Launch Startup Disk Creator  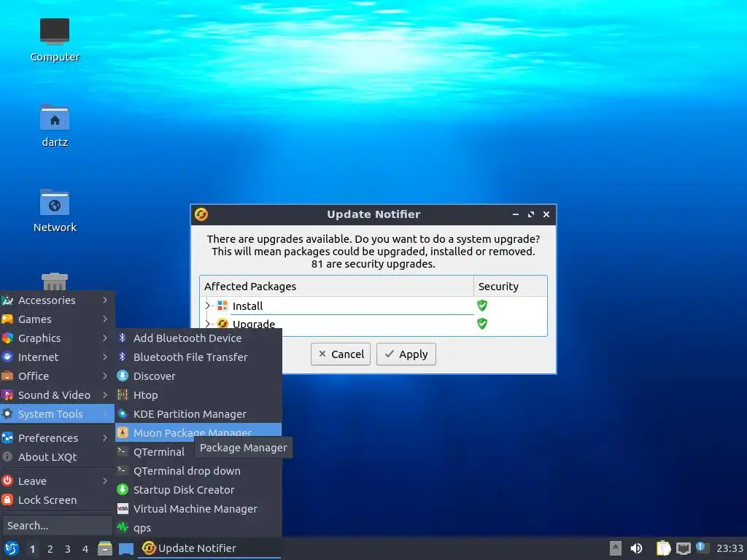click(x=198, y=490)
